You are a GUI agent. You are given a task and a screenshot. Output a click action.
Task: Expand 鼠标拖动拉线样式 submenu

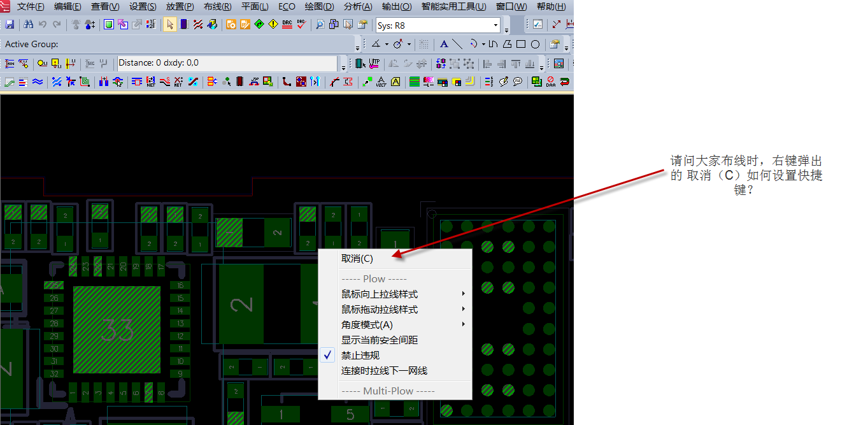tap(395, 309)
